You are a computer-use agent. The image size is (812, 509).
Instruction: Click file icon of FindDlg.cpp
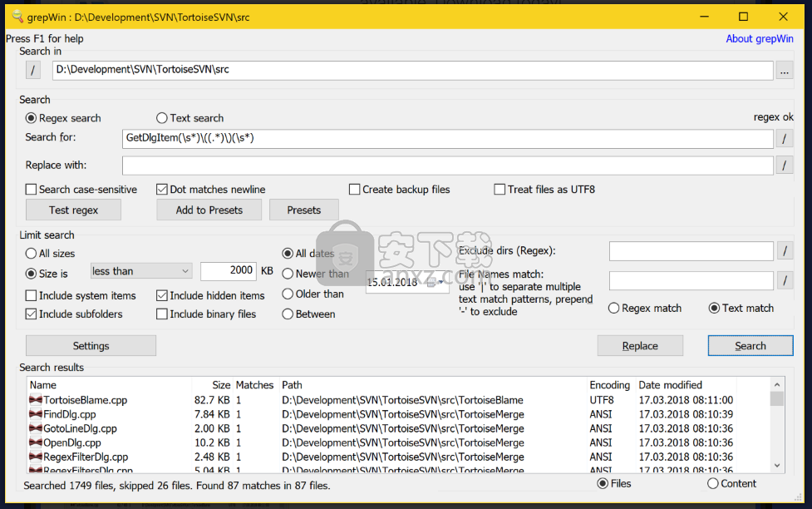point(36,414)
